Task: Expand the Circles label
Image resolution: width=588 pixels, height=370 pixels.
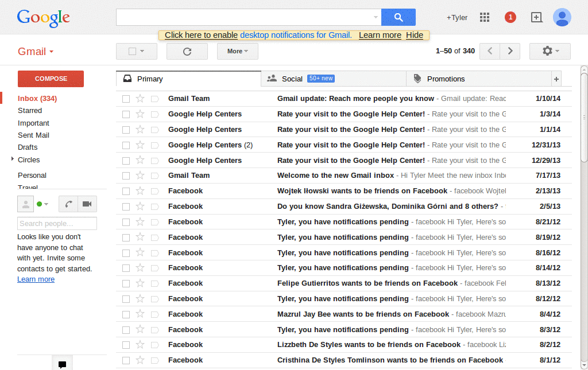Action: (x=13, y=159)
